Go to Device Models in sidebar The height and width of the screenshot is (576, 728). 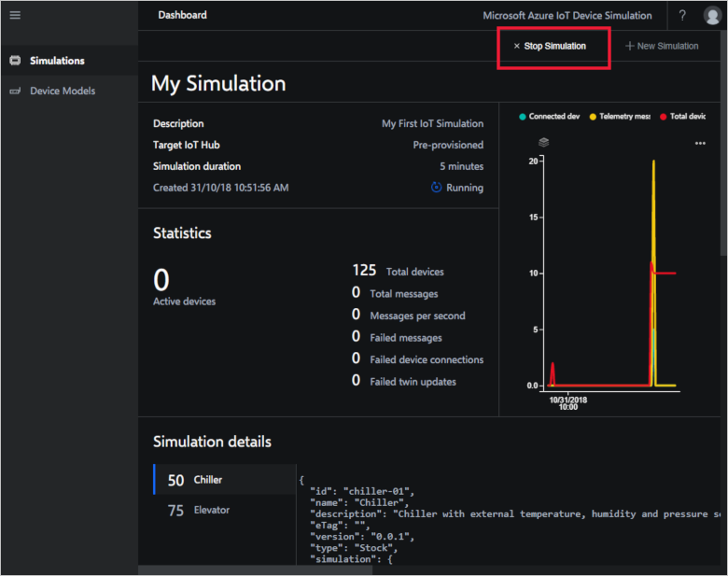[x=63, y=91]
